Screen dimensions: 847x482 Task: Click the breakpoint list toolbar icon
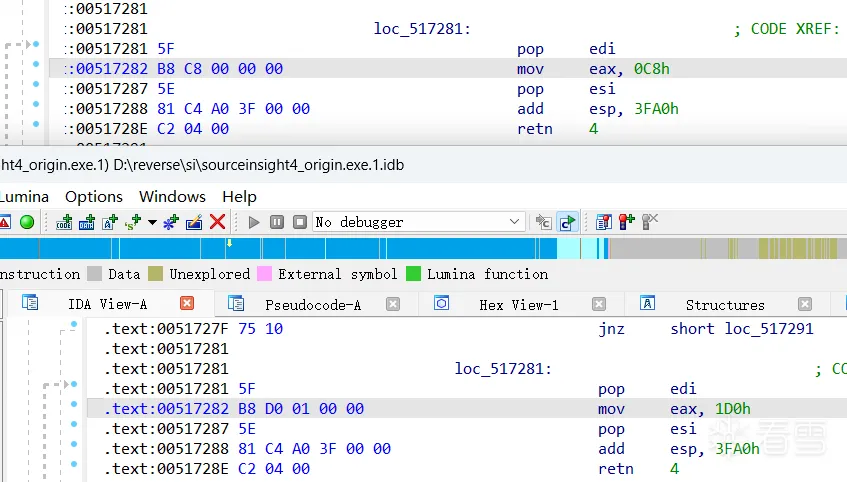point(603,222)
